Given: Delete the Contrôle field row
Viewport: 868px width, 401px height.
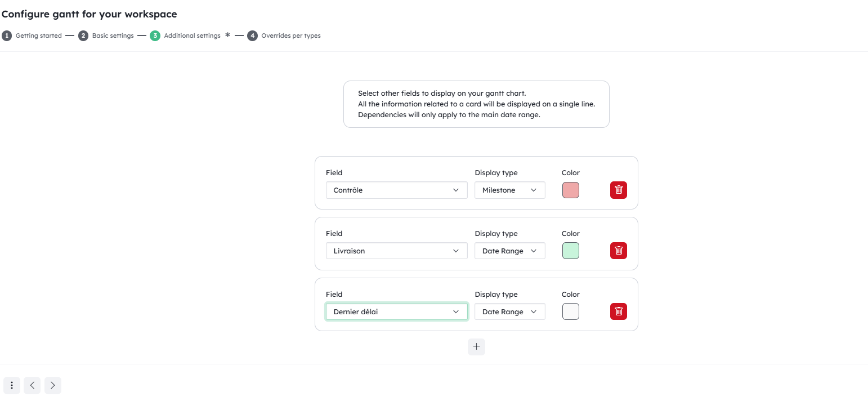Looking at the screenshot, I should tap(618, 190).
